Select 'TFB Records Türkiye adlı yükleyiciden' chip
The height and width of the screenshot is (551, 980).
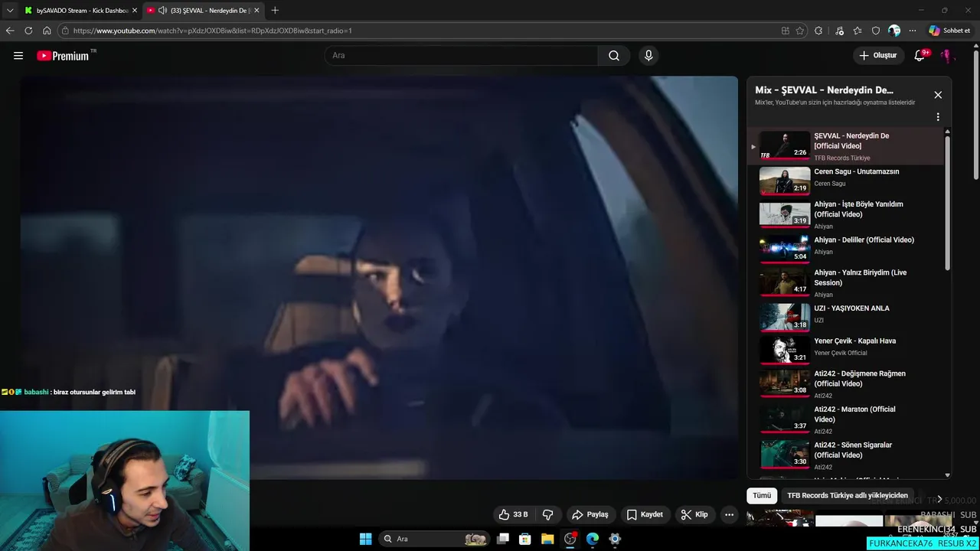(848, 495)
